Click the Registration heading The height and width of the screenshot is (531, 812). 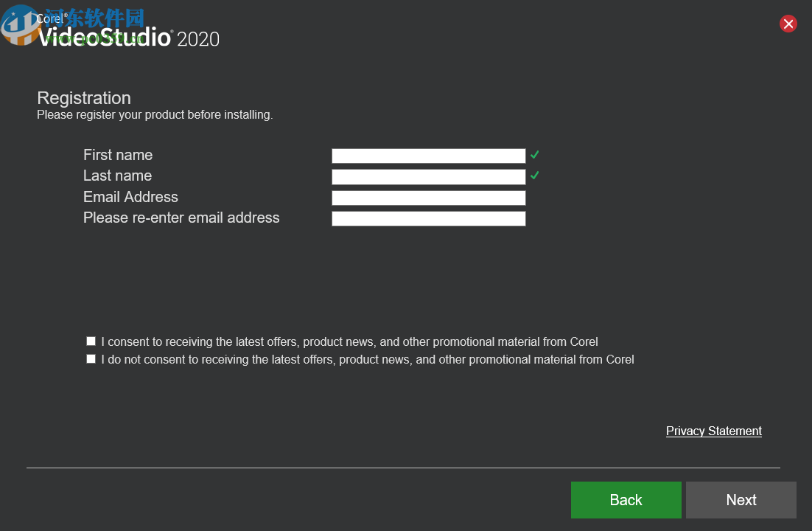coord(84,98)
